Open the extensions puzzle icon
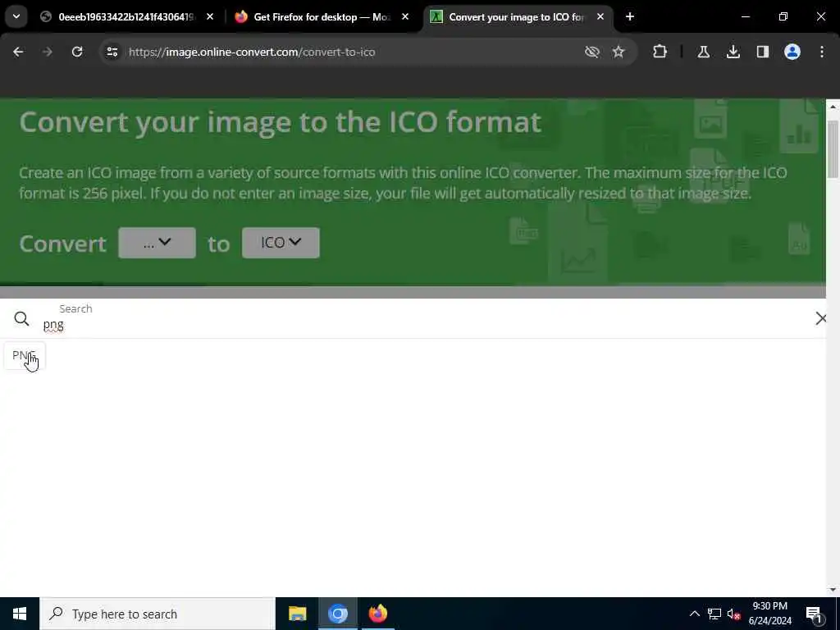The width and height of the screenshot is (840, 630). point(660,52)
